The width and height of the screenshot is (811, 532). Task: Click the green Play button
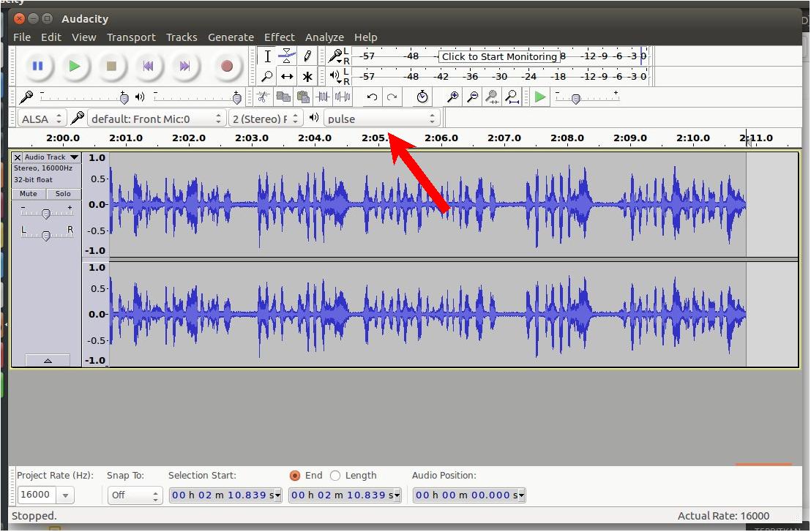[75, 66]
